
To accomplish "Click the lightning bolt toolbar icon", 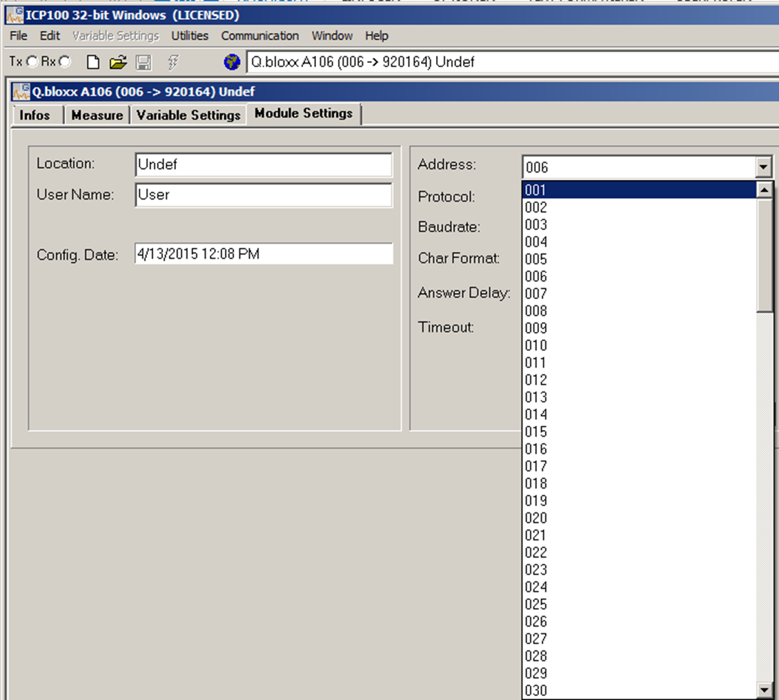I will click(172, 61).
